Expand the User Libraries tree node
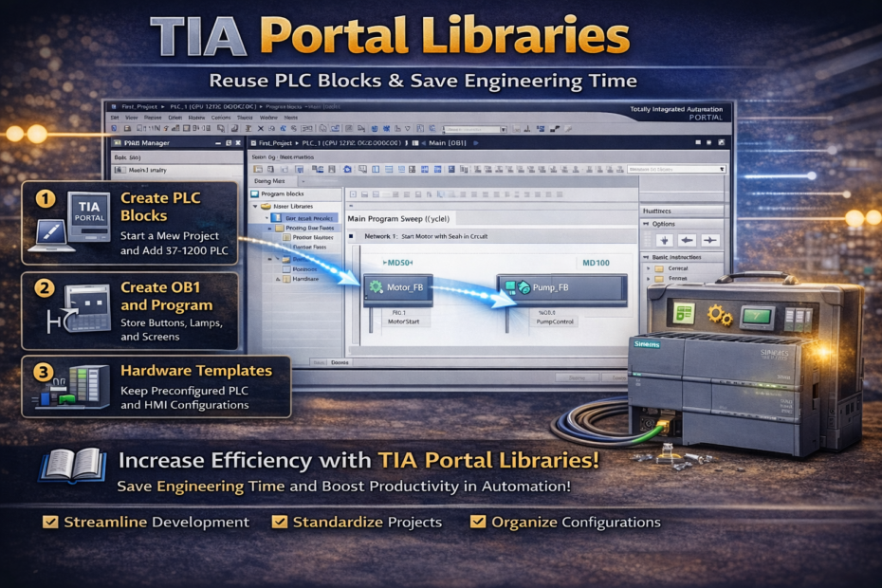 point(254,206)
